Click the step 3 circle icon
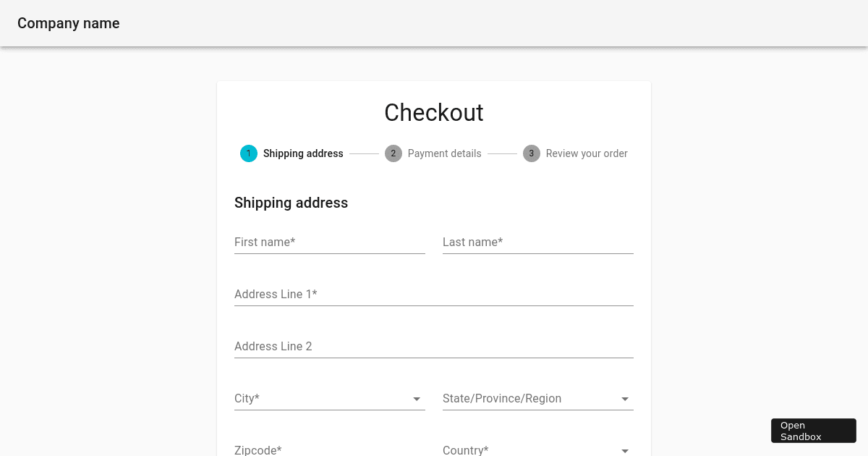This screenshot has height=456, width=868. (x=532, y=153)
